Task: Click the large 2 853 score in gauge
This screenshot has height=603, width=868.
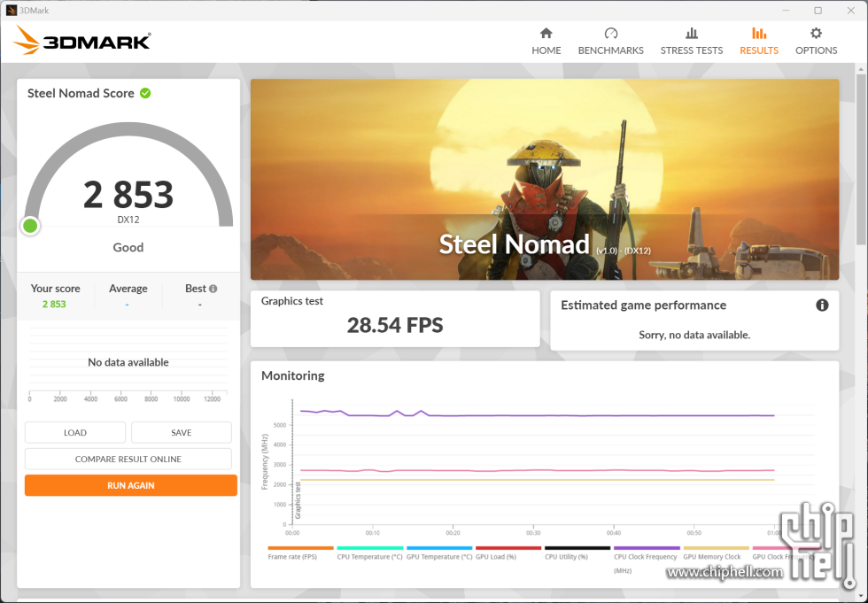Action: coord(128,195)
